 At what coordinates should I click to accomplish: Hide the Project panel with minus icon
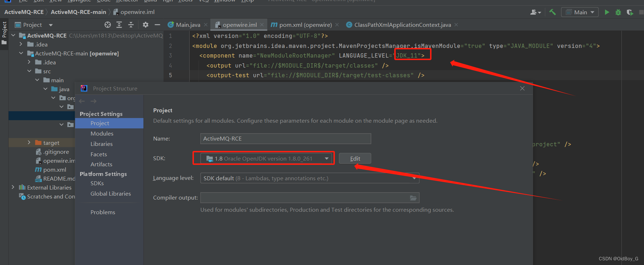157,25
